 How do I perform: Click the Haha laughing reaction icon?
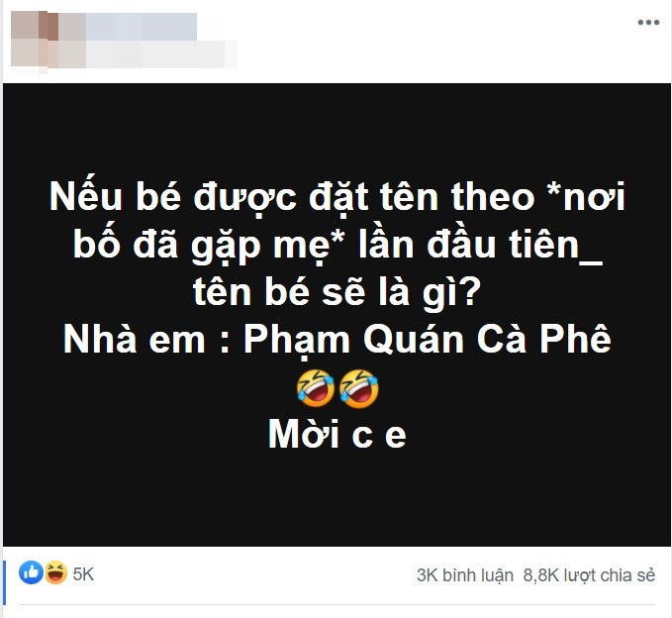(55, 572)
